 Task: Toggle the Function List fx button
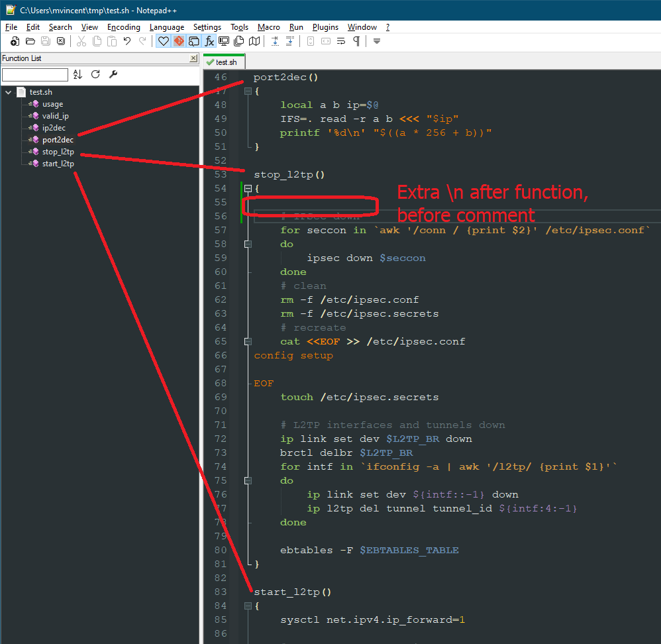click(209, 41)
